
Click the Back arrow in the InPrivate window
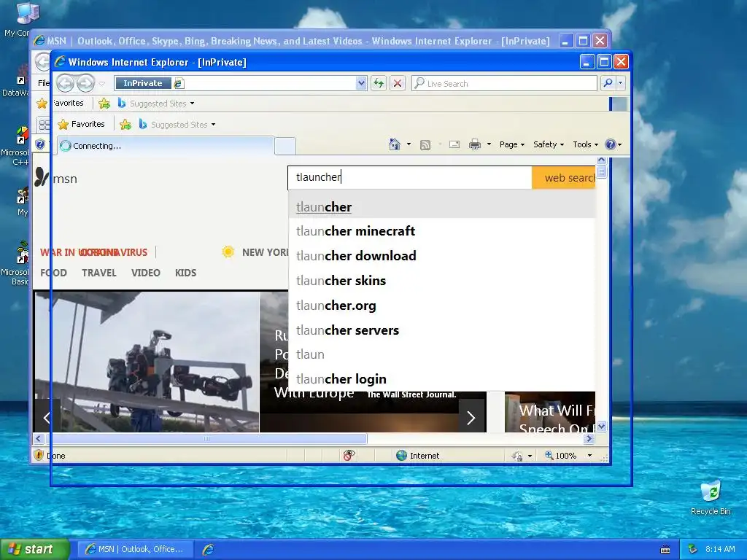click(65, 83)
